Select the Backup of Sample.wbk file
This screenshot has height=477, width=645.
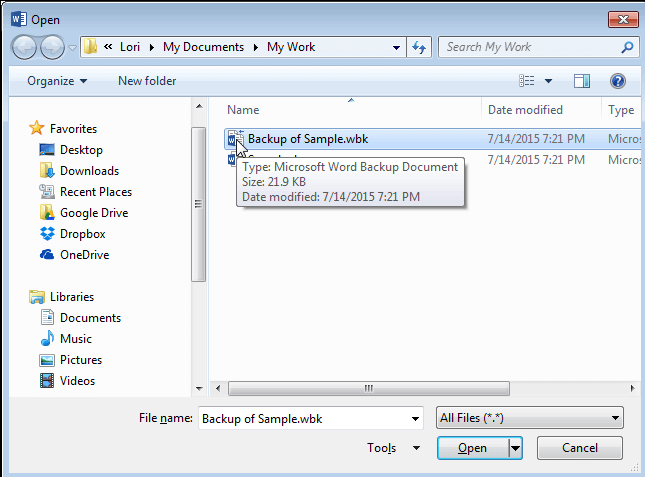(x=308, y=139)
